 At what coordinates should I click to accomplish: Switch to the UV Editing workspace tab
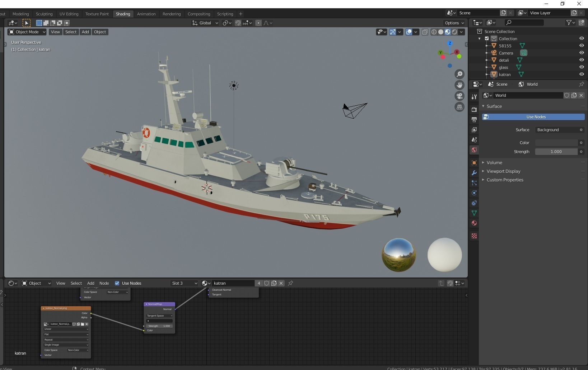tap(69, 14)
